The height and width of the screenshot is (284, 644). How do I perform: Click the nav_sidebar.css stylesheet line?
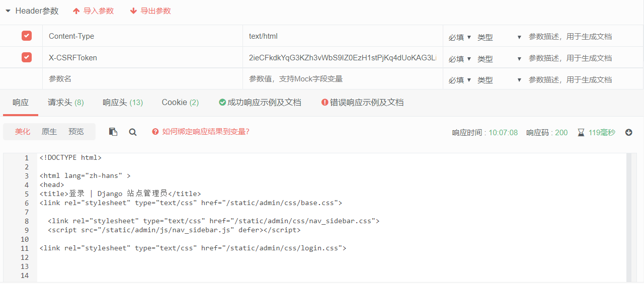pyautogui.click(x=214, y=221)
